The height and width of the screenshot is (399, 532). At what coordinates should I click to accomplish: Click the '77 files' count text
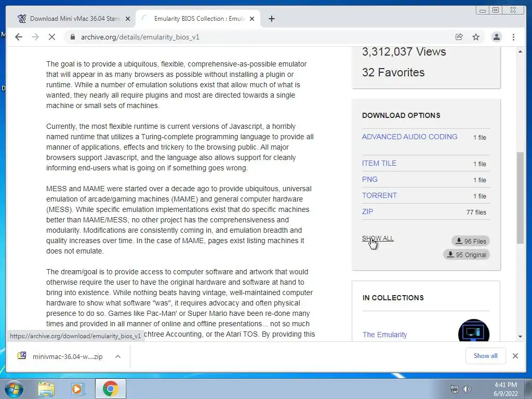tap(476, 212)
